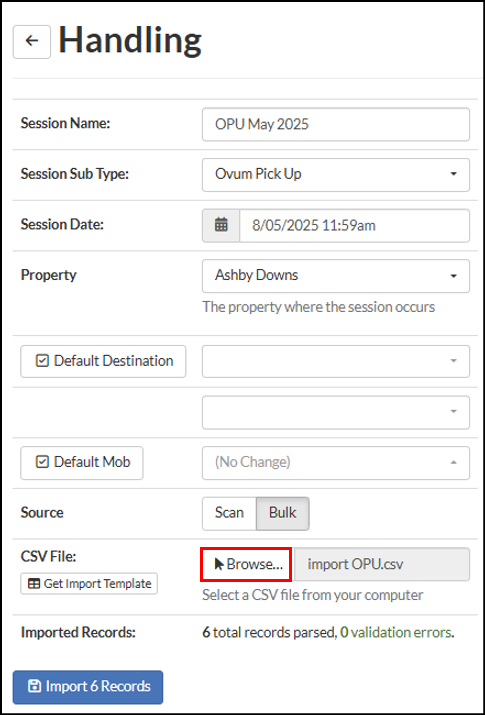Click the Session Name input field
The image size is (485, 715).
(336, 124)
